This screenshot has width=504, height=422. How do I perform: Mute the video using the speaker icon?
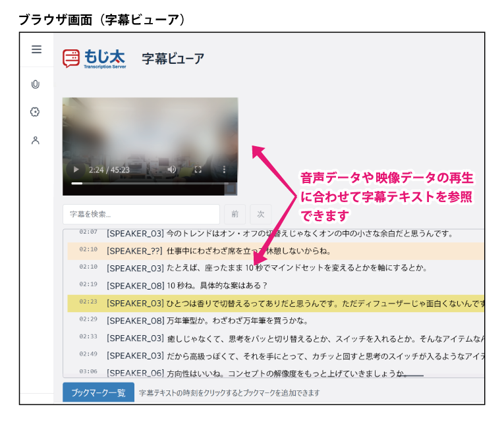tap(172, 169)
